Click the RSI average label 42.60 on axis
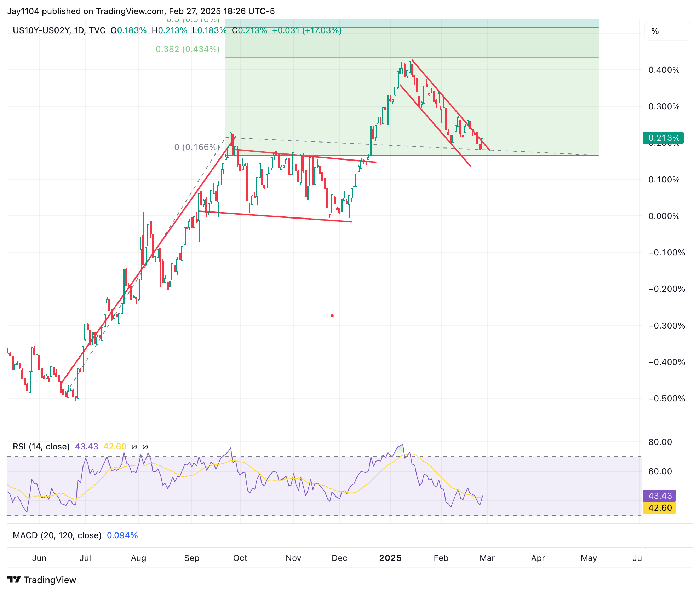The height and width of the screenshot is (592, 700). pos(659,508)
